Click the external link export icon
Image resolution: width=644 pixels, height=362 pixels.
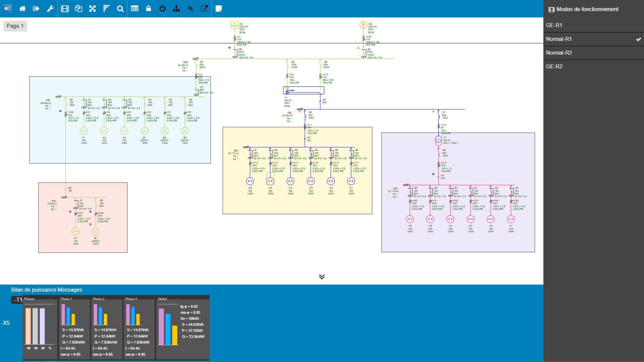tap(204, 9)
